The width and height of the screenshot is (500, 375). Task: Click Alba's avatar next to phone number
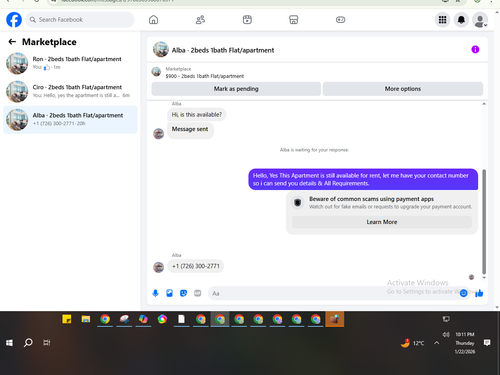(158, 267)
